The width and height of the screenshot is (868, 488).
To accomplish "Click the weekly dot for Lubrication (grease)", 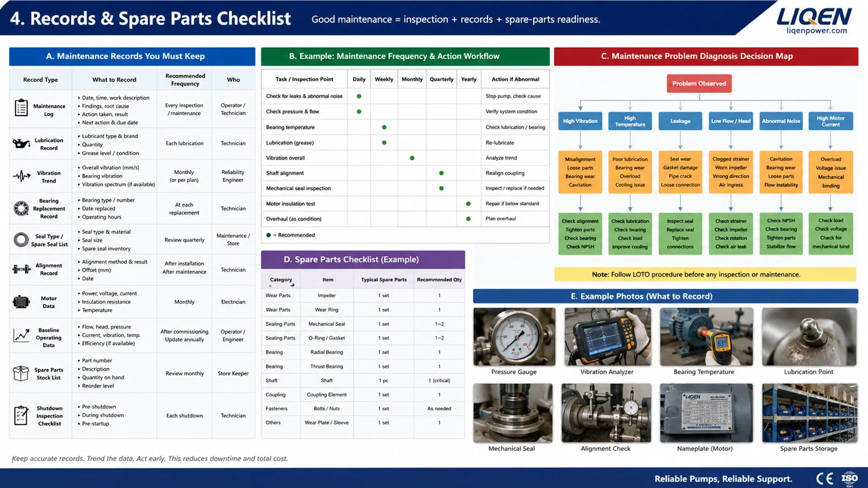I will 384,143.
